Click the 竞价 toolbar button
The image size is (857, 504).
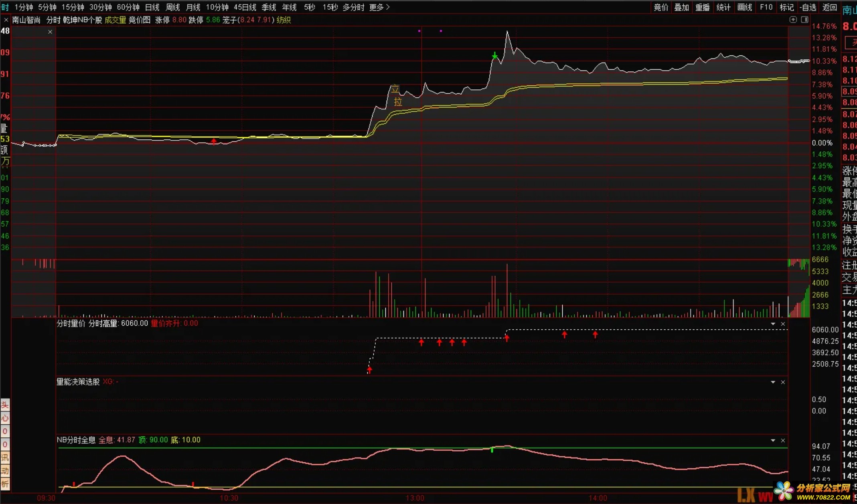point(661,7)
